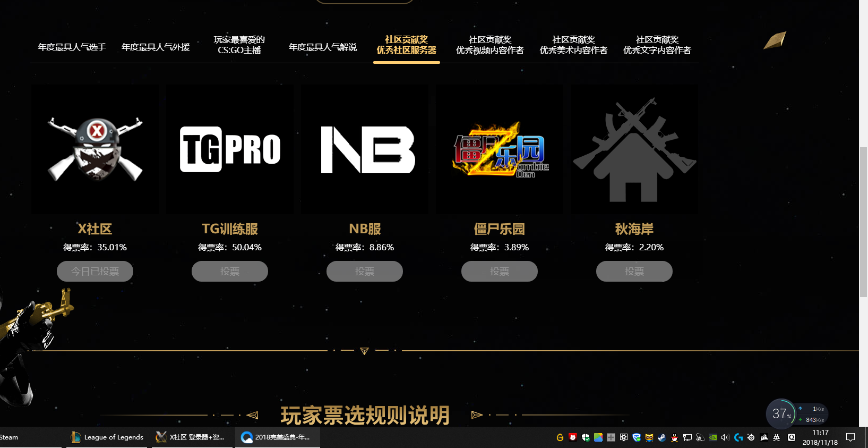Click the blue shield tray icon
Screen dimensions: 868x448
pos(637,437)
